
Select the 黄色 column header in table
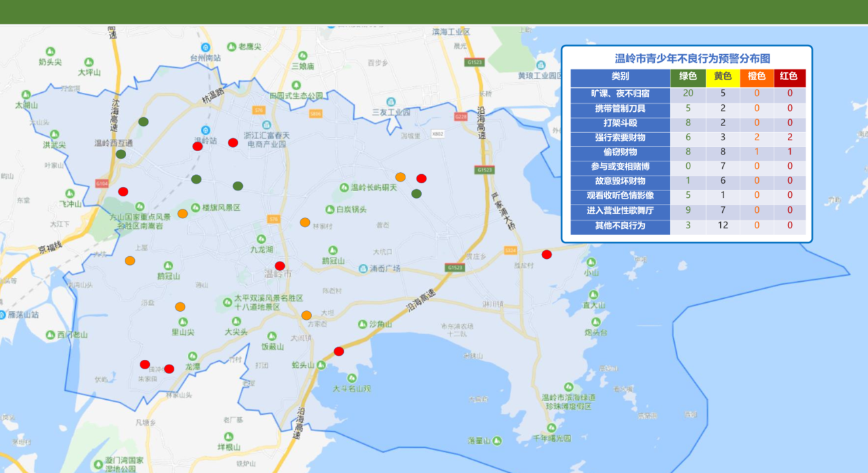click(x=722, y=77)
